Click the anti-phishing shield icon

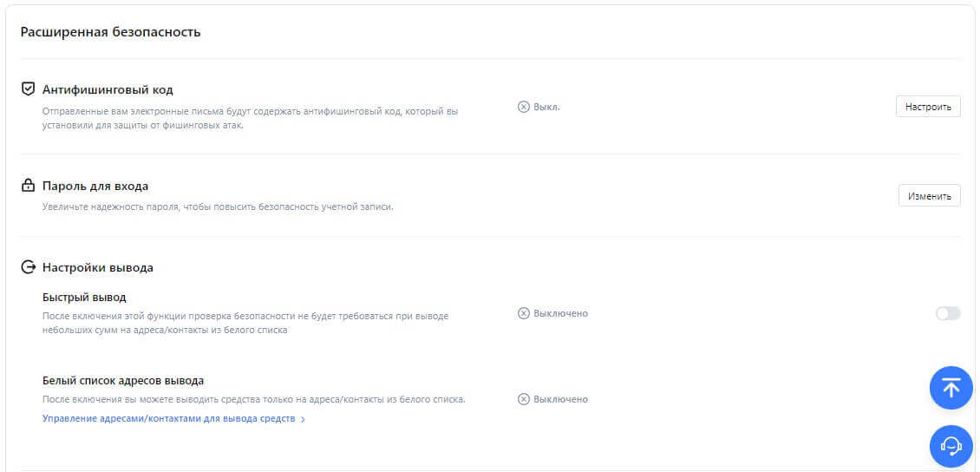click(x=28, y=89)
